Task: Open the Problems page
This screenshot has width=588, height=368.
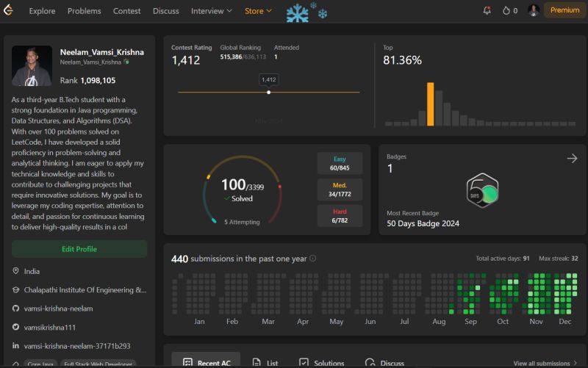Action: (x=84, y=11)
